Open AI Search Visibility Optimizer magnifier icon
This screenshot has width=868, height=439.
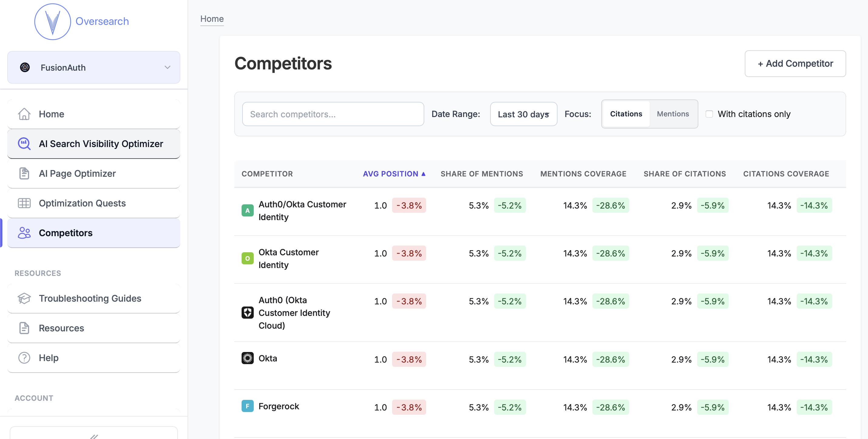pyautogui.click(x=24, y=144)
